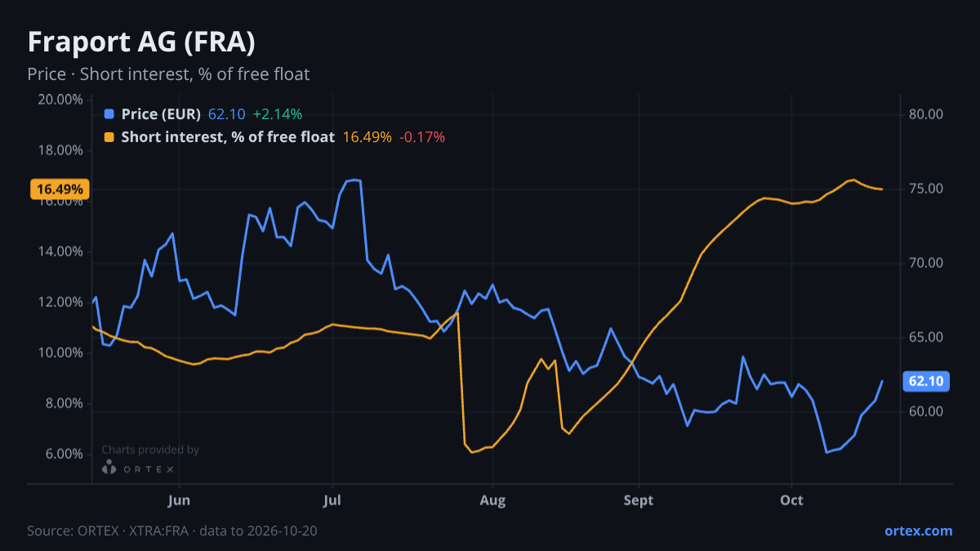Viewport: 980px width, 551px height.
Task: Click the 12.00% left axis label
Action: pos(60,302)
